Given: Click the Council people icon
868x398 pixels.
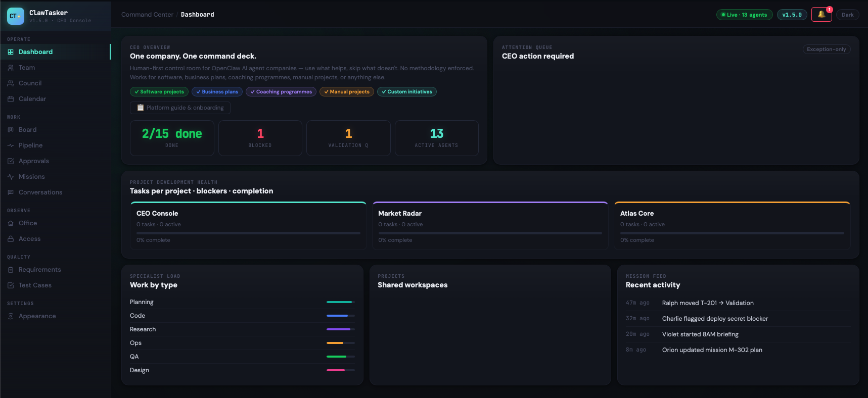Looking at the screenshot, I should (x=11, y=83).
